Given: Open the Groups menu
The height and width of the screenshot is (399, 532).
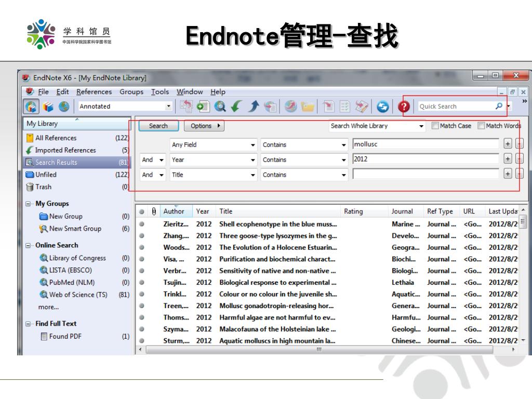Looking at the screenshot, I should pyautogui.click(x=131, y=91).
